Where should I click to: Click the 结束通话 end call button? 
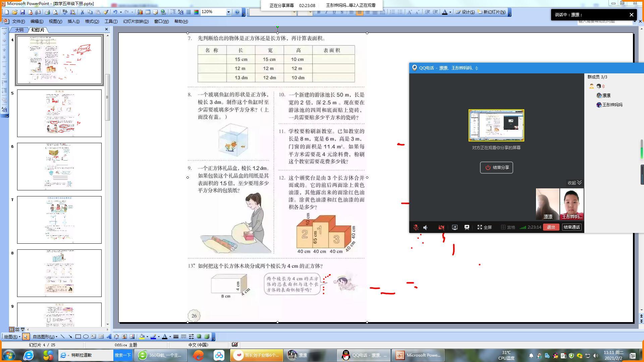point(572,227)
